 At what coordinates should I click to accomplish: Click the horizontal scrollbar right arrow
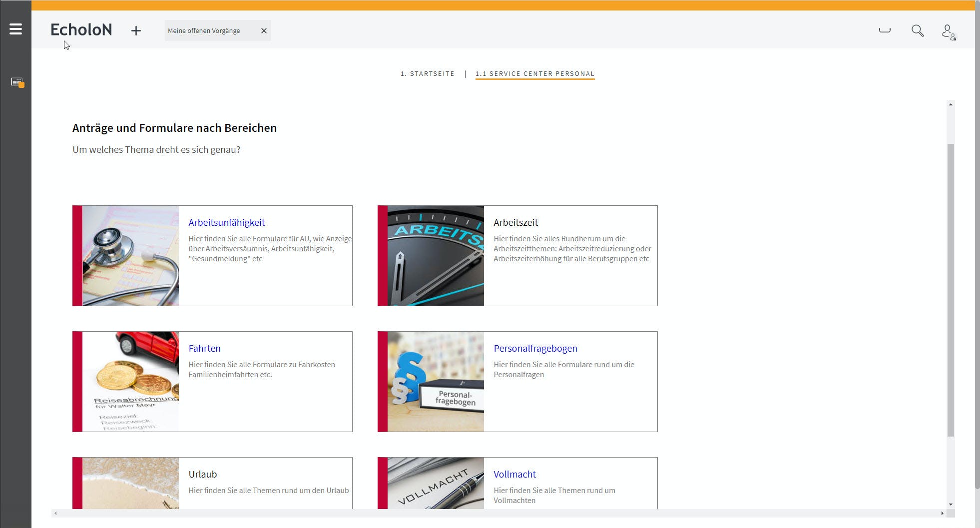pos(942,513)
